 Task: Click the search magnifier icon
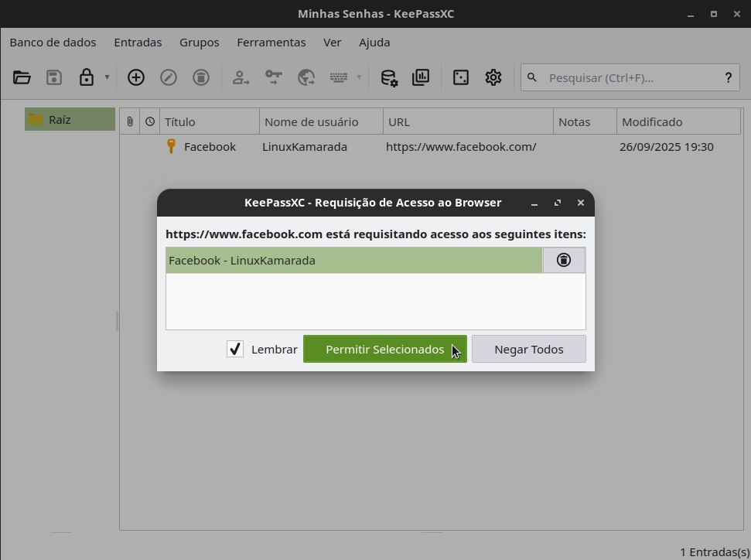[x=531, y=77]
